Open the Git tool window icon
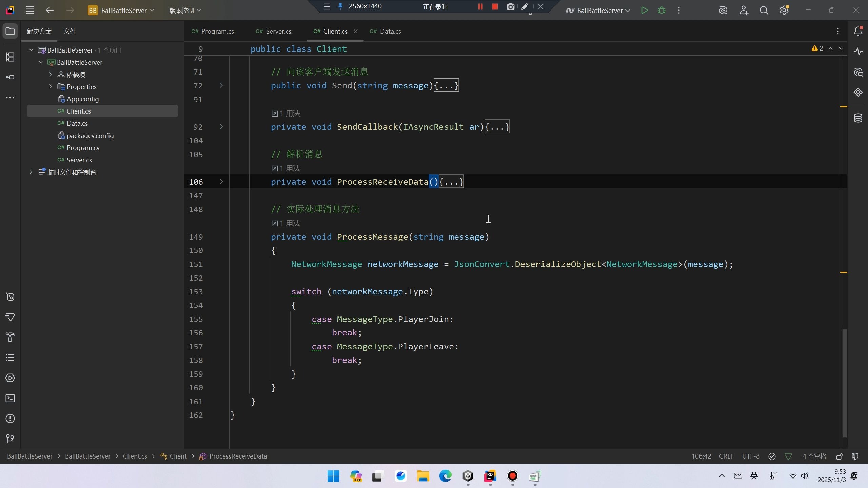 (10, 439)
